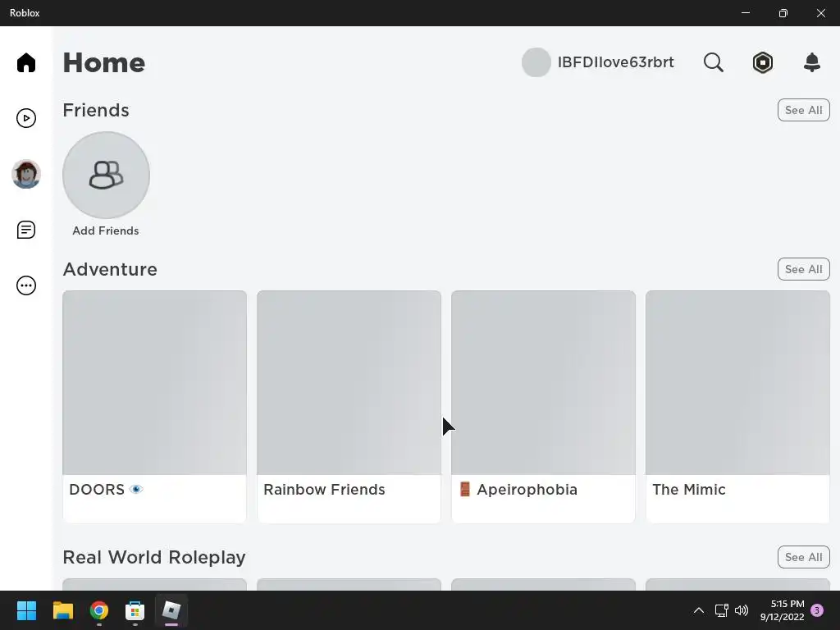Image resolution: width=840 pixels, height=630 pixels.
Task: Click the Apeirophobia game title
Action: pyautogui.click(x=518, y=489)
